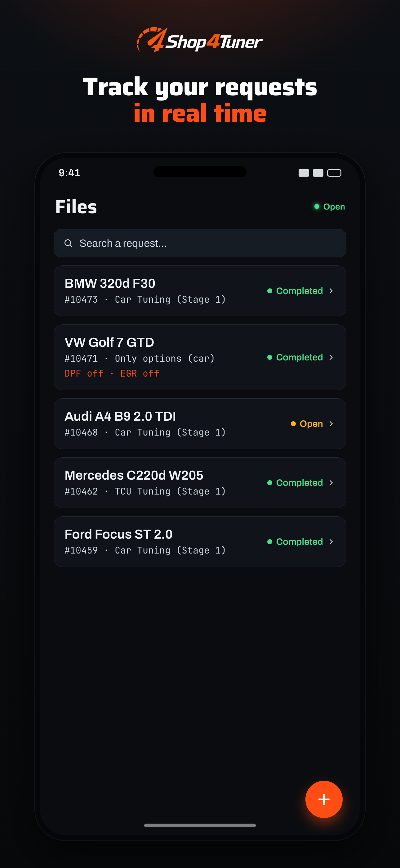This screenshot has width=400, height=868.
Task: Click the battery outline status icon
Action: click(334, 173)
